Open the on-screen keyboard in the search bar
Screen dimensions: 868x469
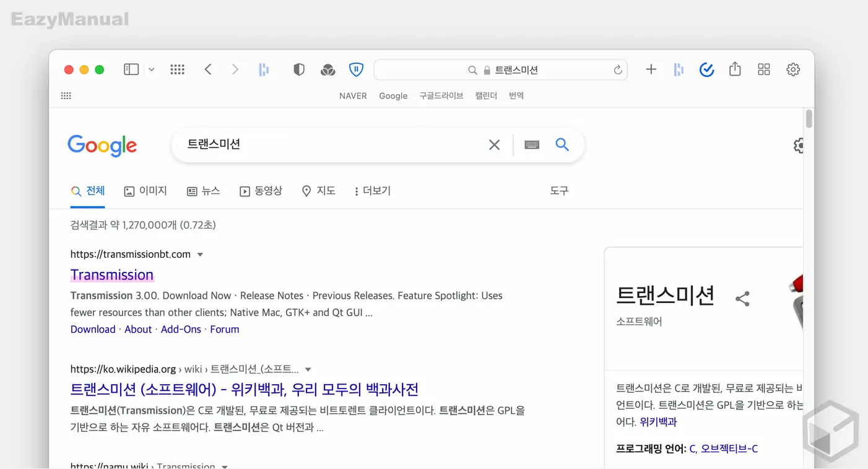pyautogui.click(x=531, y=144)
